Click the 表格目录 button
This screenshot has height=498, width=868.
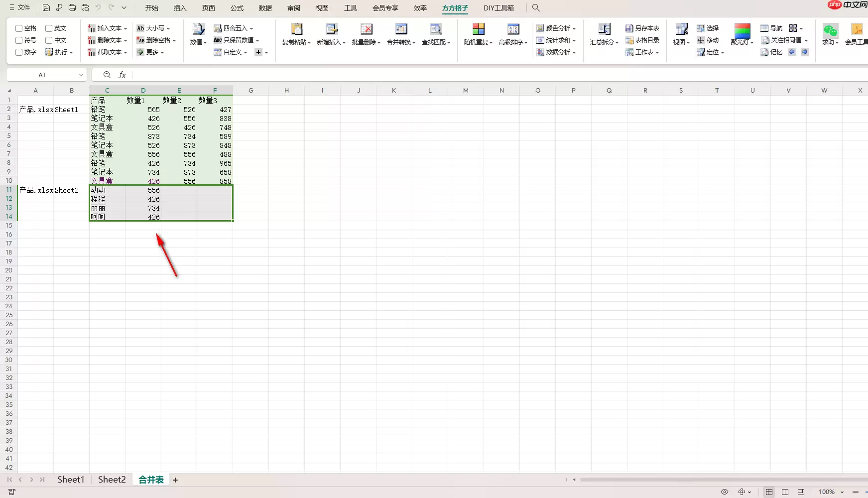pyautogui.click(x=642, y=40)
